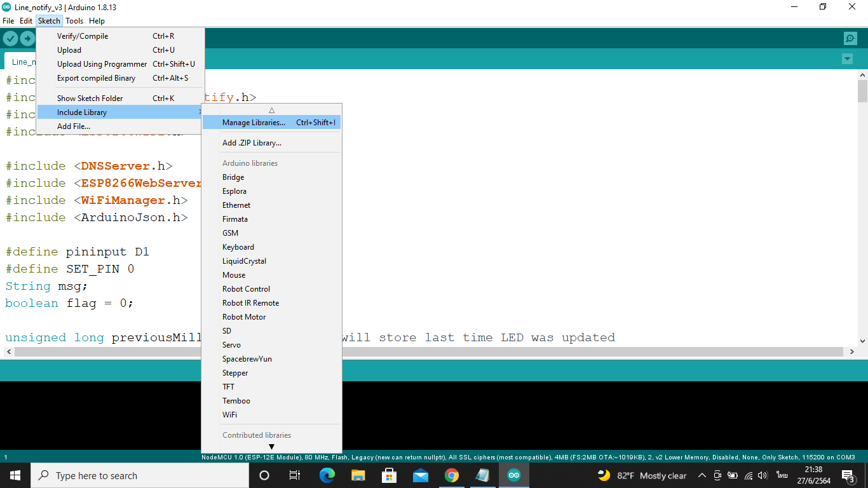Click the library list scroll-up triangle
This screenshot has height=488, width=868.
click(x=271, y=110)
